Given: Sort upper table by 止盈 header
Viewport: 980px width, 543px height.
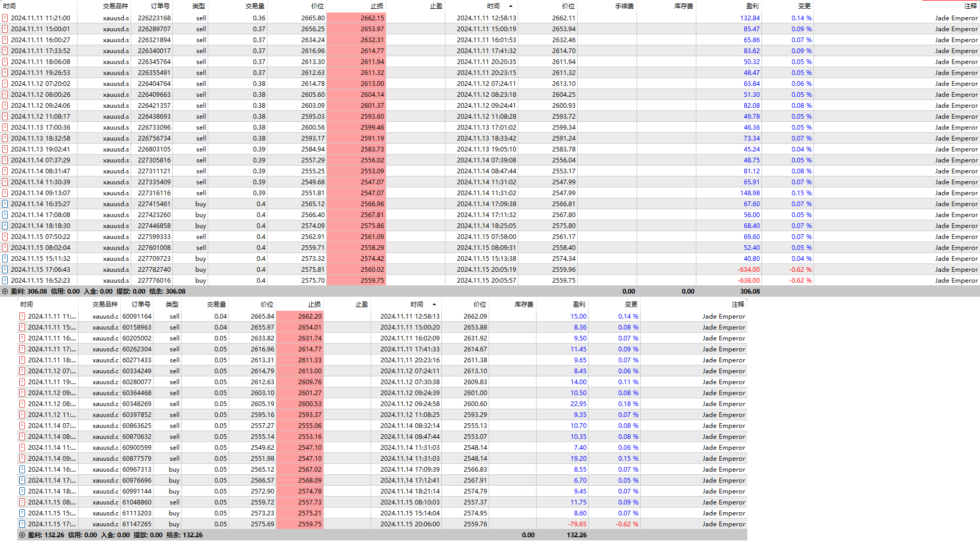Looking at the screenshot, I should tap(436, 6).
